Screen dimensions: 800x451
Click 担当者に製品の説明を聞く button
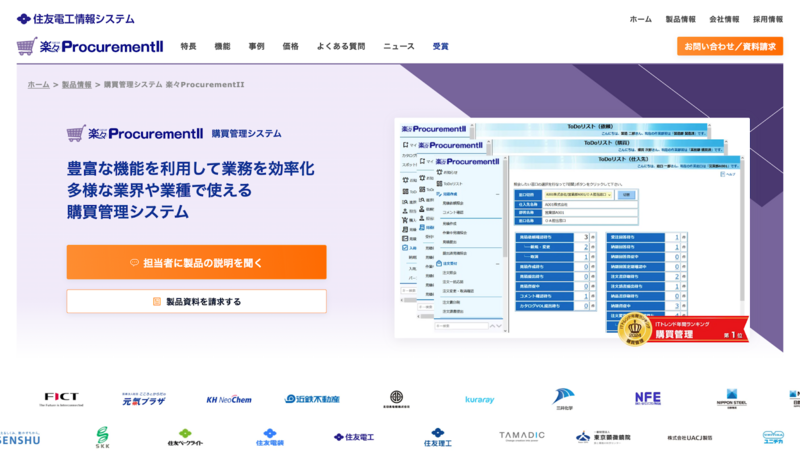196,262
